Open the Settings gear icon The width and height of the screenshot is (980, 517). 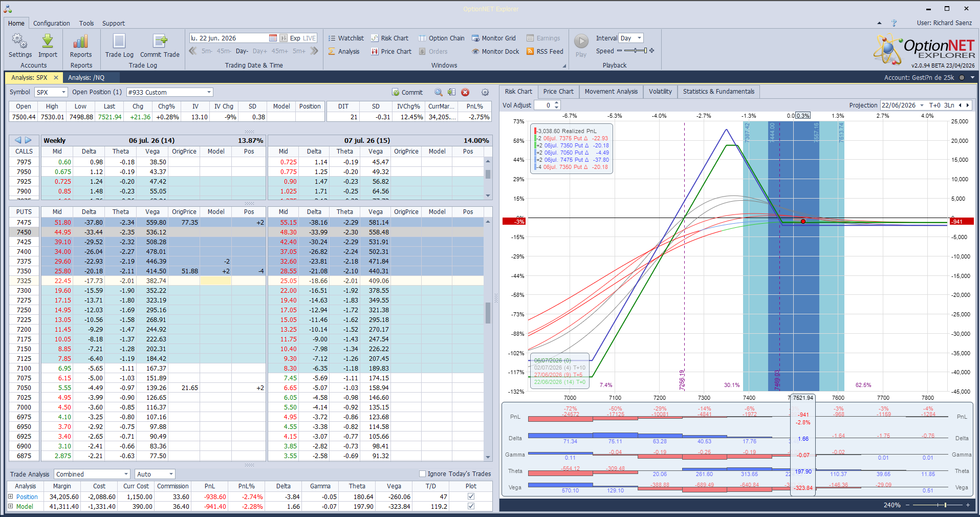[20, 41]
